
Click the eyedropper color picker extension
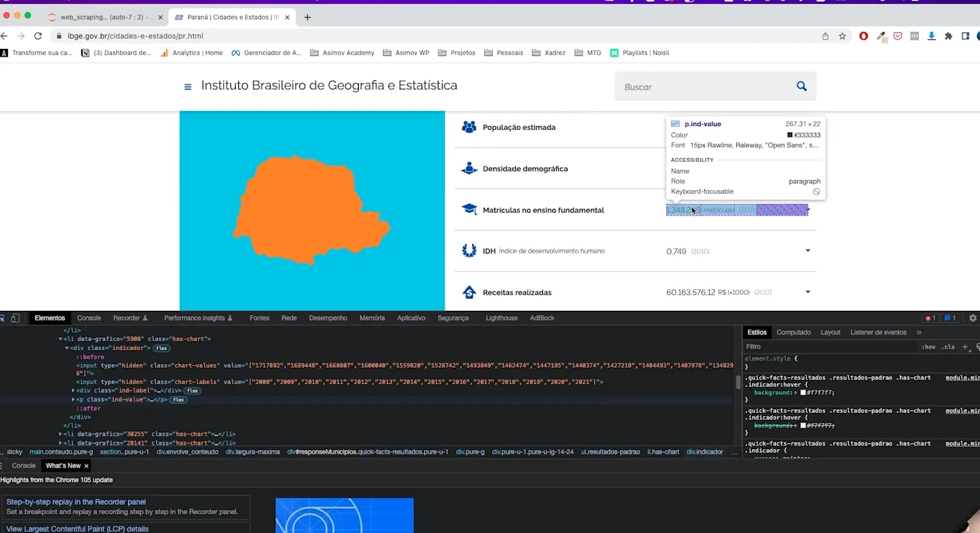click(x=881, y=36)
